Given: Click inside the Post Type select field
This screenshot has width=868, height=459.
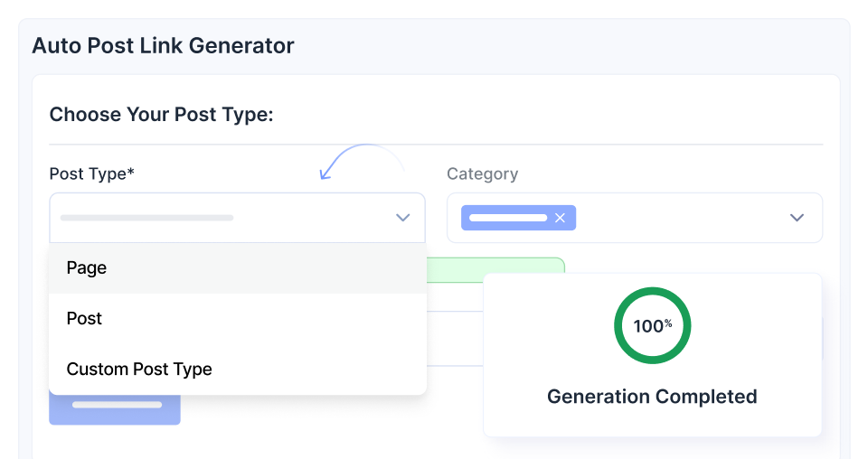Looking at the screenshot, I should [226, 218].
